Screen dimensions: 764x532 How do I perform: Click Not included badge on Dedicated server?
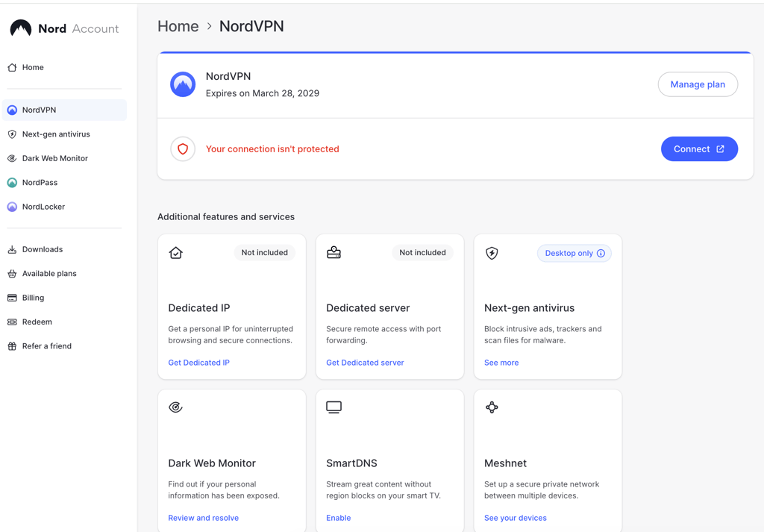coord(422,252)
